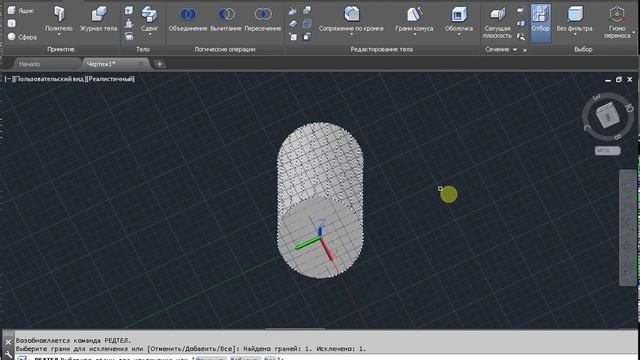Click the middle-right small solid editing icon
Viewport: 640px width, 360px height.
[x=307, y=24]
